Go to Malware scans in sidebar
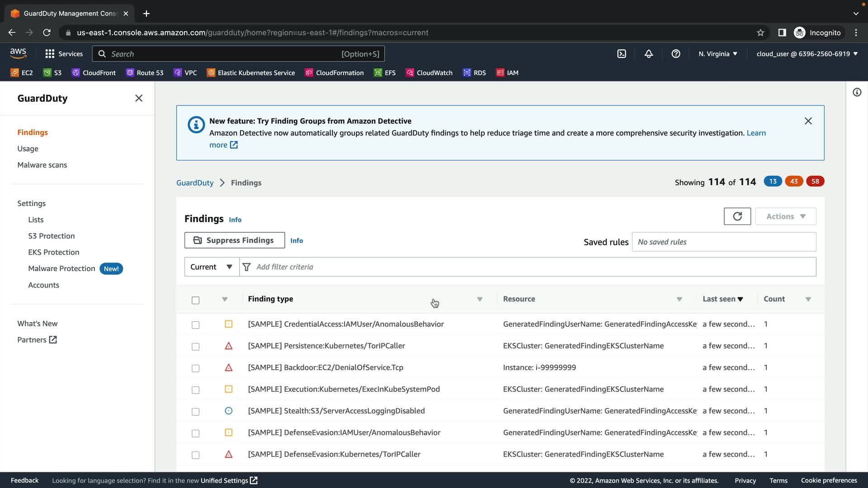 click(42, 165)
